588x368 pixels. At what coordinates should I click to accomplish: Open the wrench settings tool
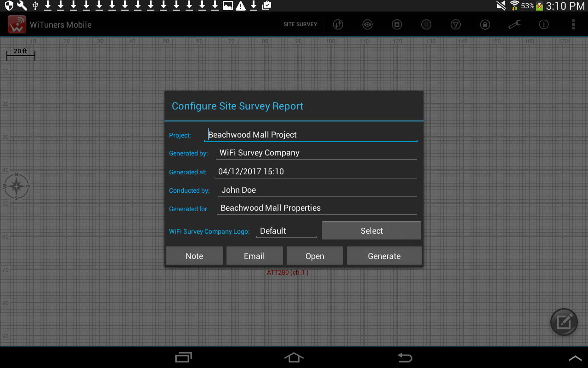tap(514, 24)
